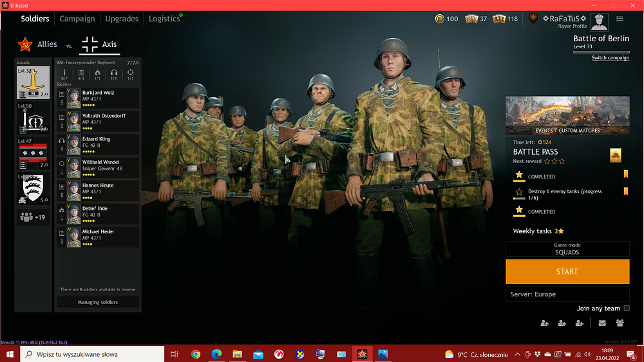
Task: Click Burkjard Wolz's class icon
Action: 62,94
